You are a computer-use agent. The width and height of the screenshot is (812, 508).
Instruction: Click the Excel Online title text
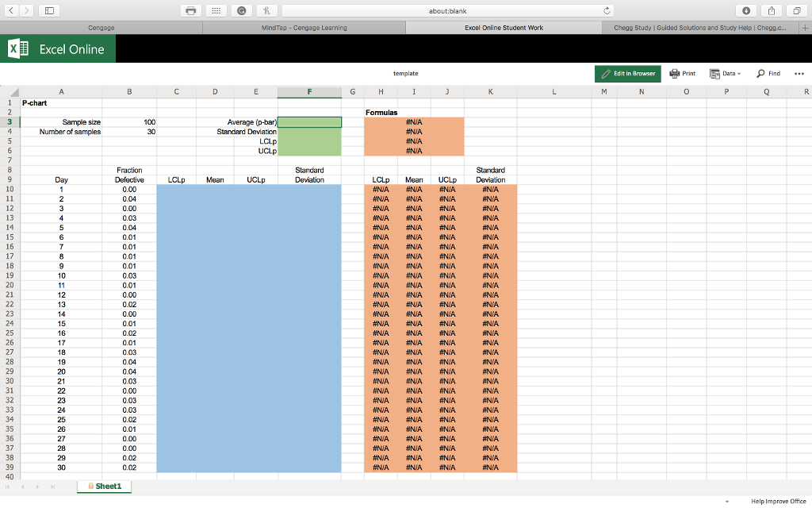point(72,49)
